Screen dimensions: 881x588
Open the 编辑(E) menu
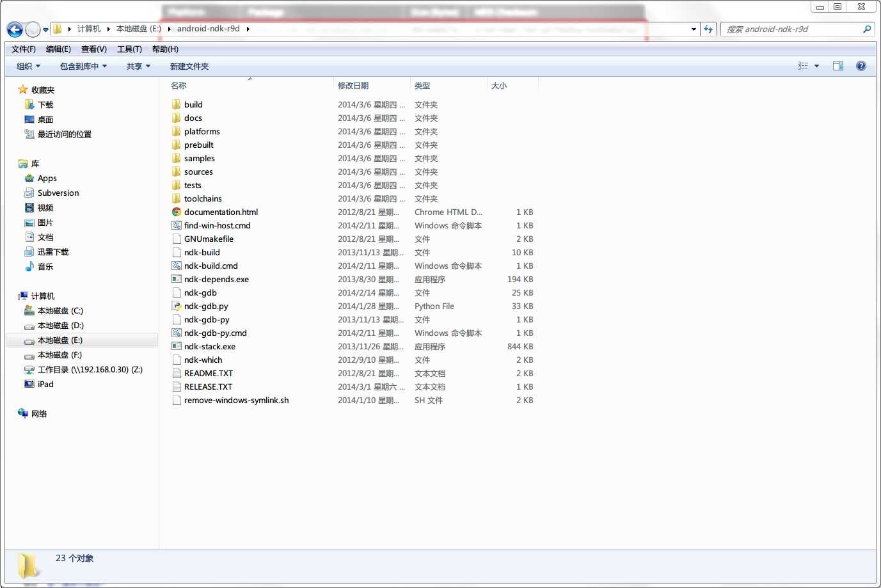pos(58,49)
